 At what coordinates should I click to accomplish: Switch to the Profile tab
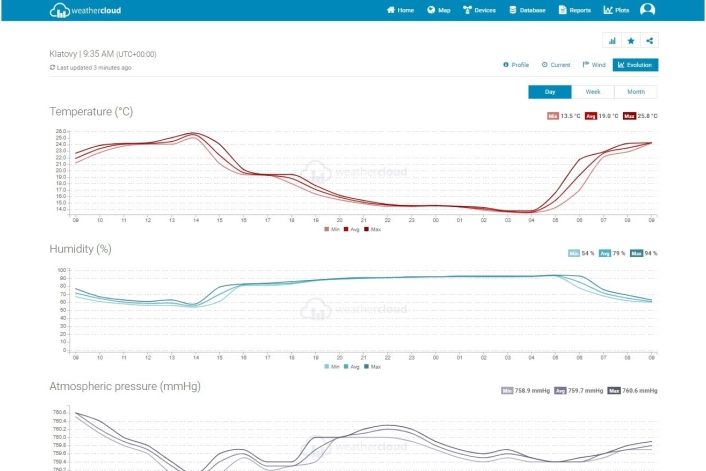tap(516, 65)
